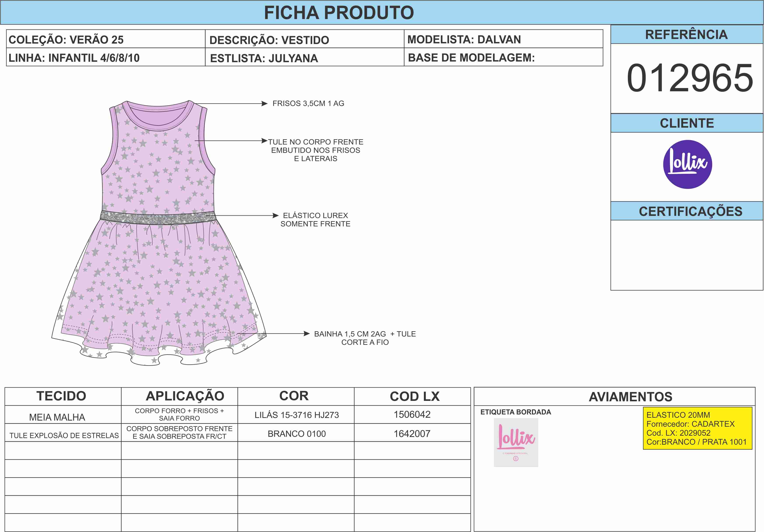This screenshot has height=532, width=764.
Task: Click the TECIDO column header
Action: pyautogui.click(x=62, y=396)
